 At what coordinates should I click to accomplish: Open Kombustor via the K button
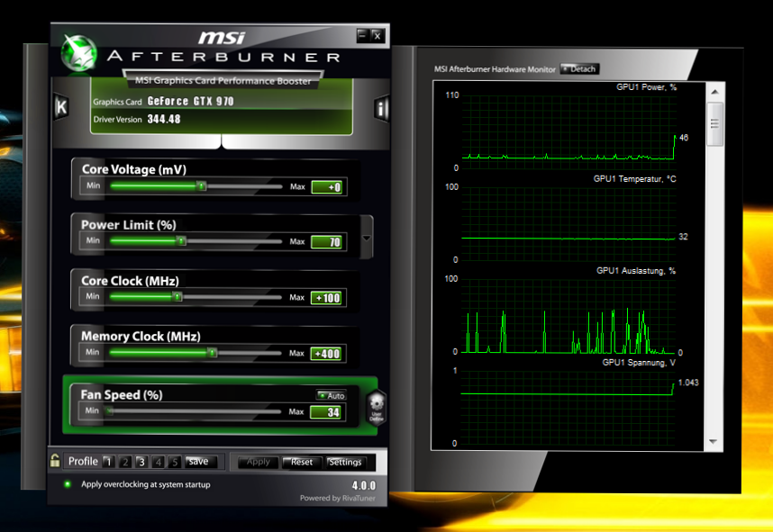pos(61,106)
